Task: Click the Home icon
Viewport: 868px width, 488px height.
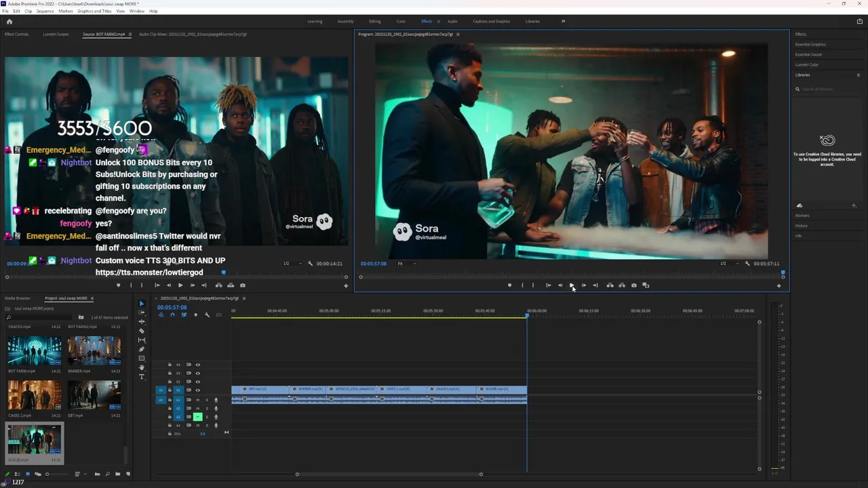Action: pos(9,22)
